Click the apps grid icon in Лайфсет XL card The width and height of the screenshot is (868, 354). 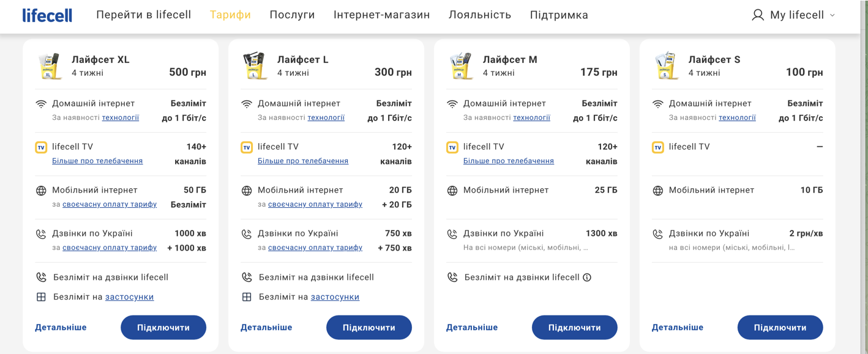coord(41,297)
